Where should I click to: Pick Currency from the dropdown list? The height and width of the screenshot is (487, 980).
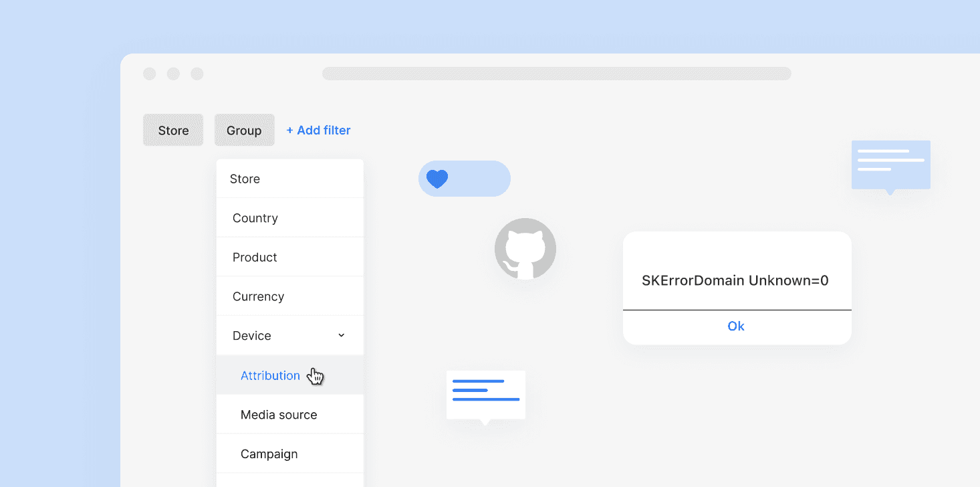click(258, 296)
